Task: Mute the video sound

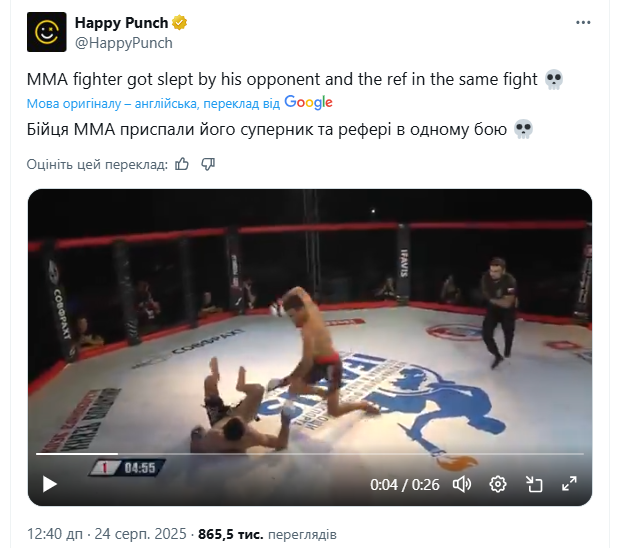Action: [461, 484]
